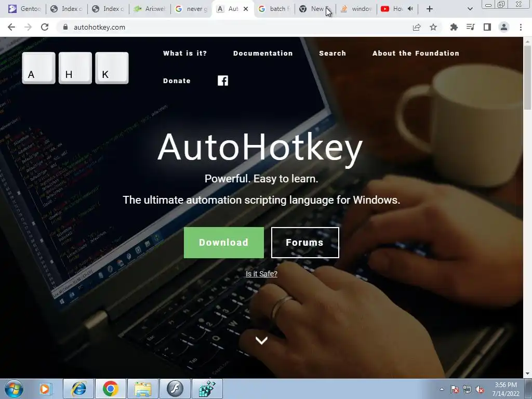This screenshot has height=399, width=532.
Task: Open the Extensions puzzle-piece menu
Action: click(x=454, y=27)
